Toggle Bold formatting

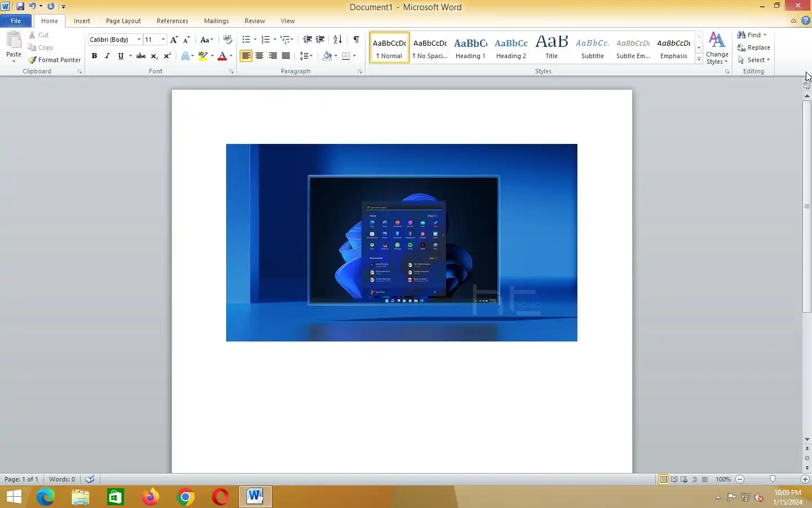click(x=94, y=56)
